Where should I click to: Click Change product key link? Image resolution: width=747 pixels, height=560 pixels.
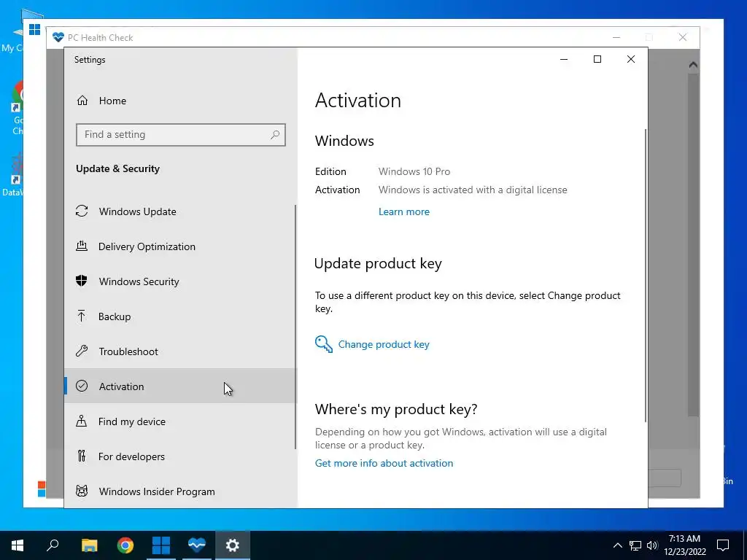384,344
